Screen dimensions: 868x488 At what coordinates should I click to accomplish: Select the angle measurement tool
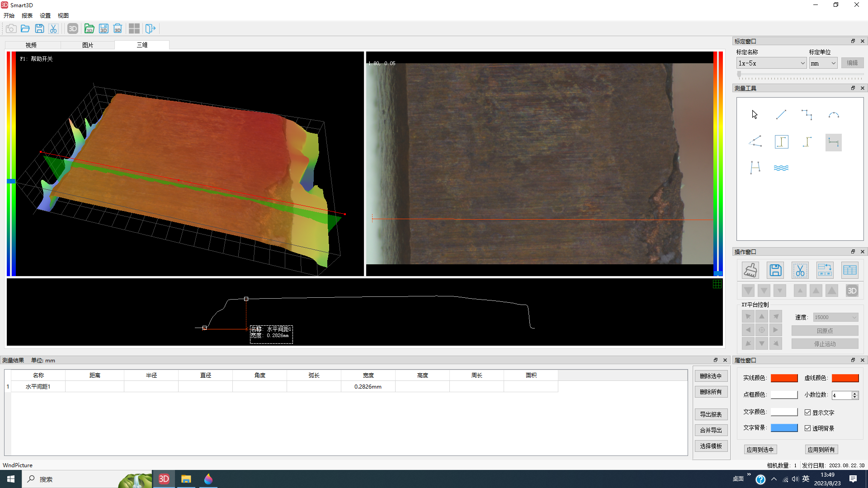(755, 142)
